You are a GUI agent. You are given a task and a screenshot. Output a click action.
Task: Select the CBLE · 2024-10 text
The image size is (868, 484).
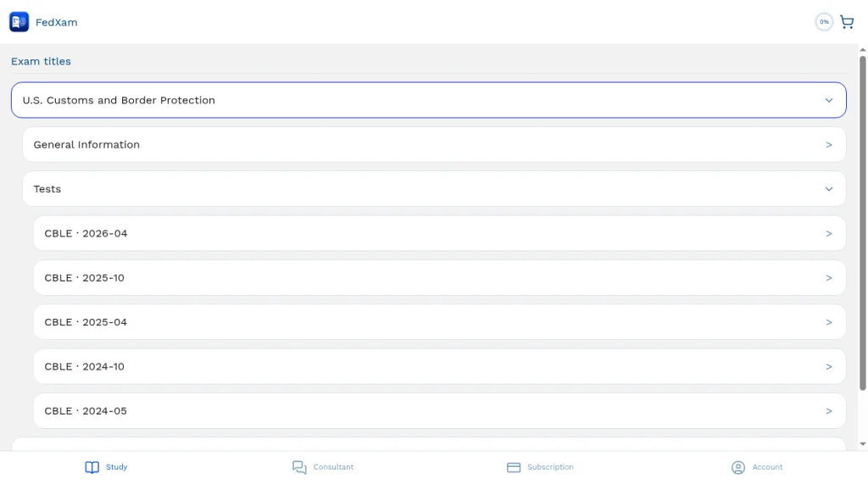(84, 366)
